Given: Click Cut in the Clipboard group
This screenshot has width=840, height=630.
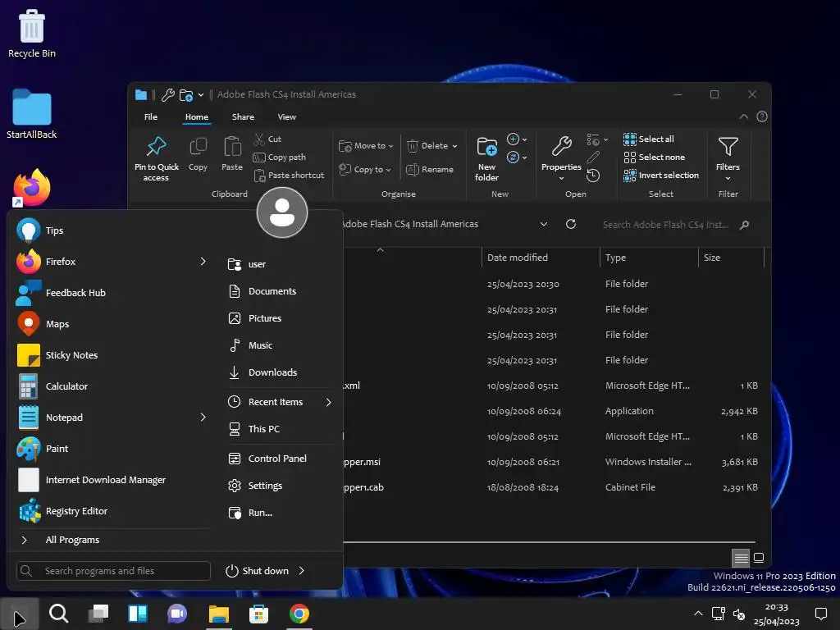Looking at the screenshot, I should coord(268,139).
